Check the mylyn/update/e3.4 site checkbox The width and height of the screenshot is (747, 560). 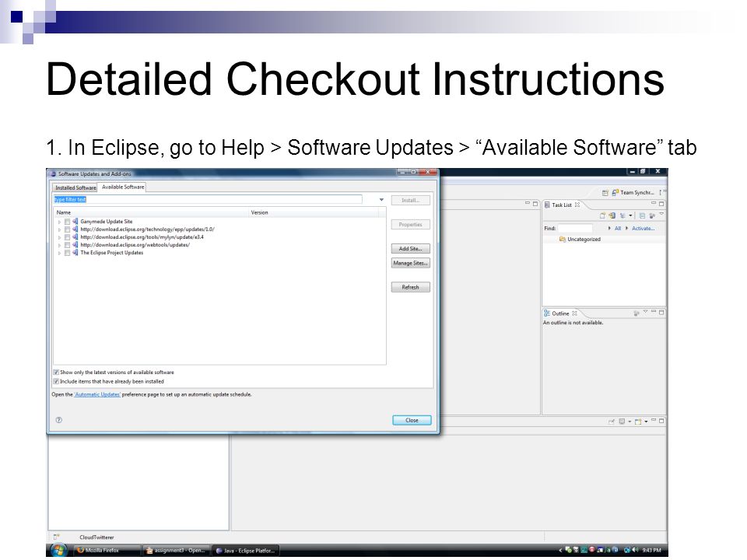pos(67,237)
